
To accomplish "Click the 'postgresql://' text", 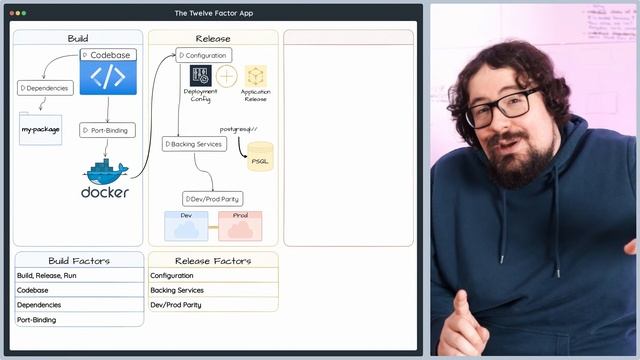I will pyautogui.click(x=238, y=129).
